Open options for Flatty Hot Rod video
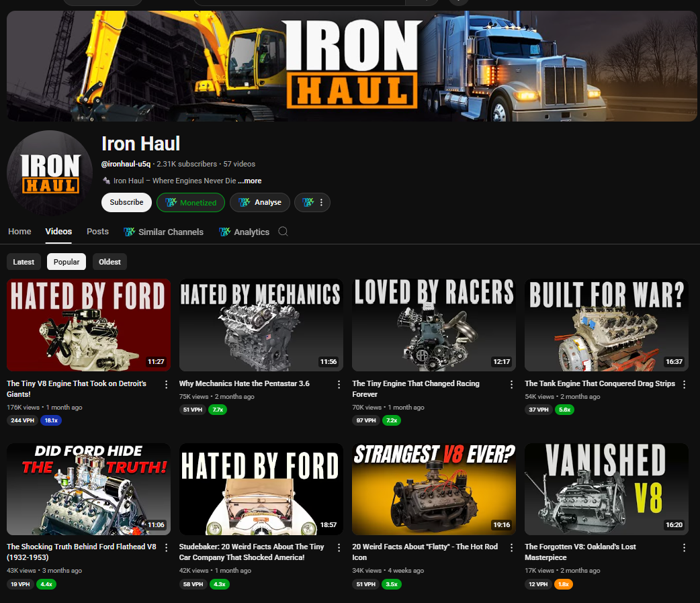The height and width of the screenshot is (603, 700). (511, 547)
